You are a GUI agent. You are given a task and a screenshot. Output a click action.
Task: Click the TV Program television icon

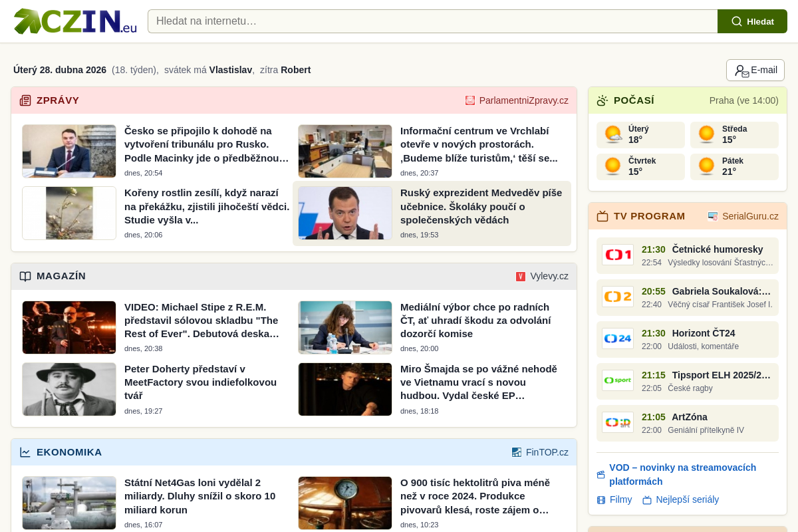pyautogui.click(x=602, y=216)
